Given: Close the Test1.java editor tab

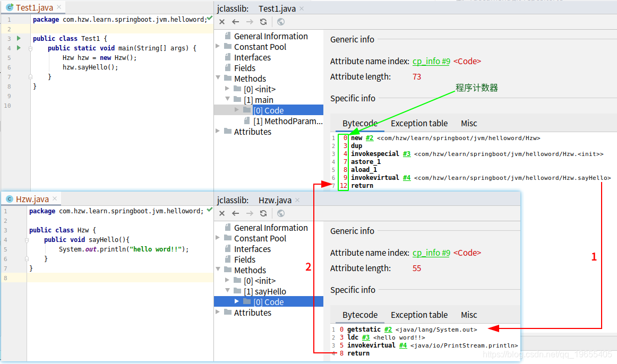Looking at the screenshot, I should point(59,7).
